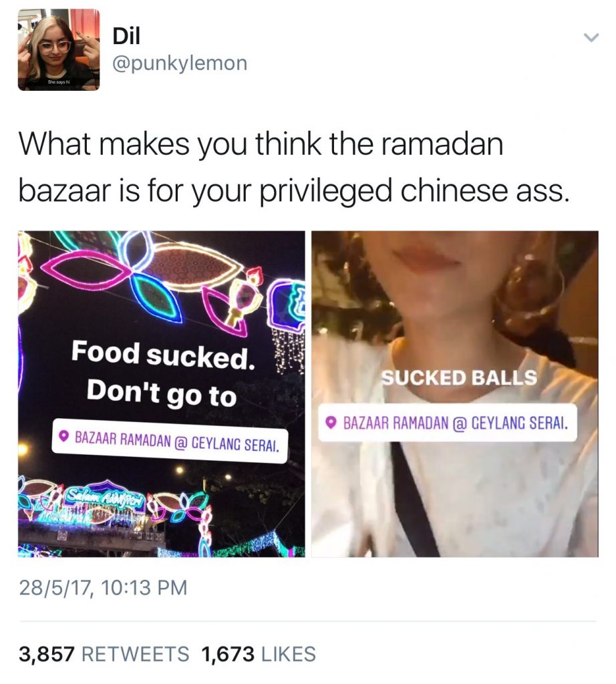Screen dimensions: 616x684
Task: Click the RETWEETS label
Action: coord(136,654)
